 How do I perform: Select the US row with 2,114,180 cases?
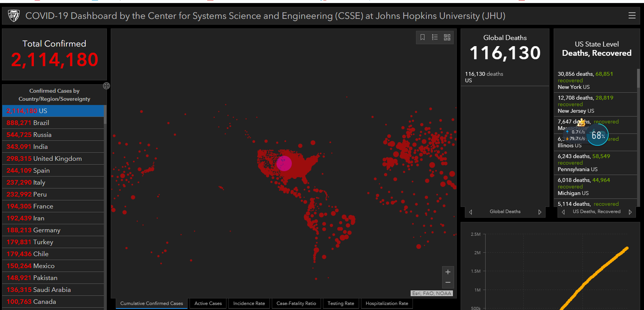(x=53, y=111)
